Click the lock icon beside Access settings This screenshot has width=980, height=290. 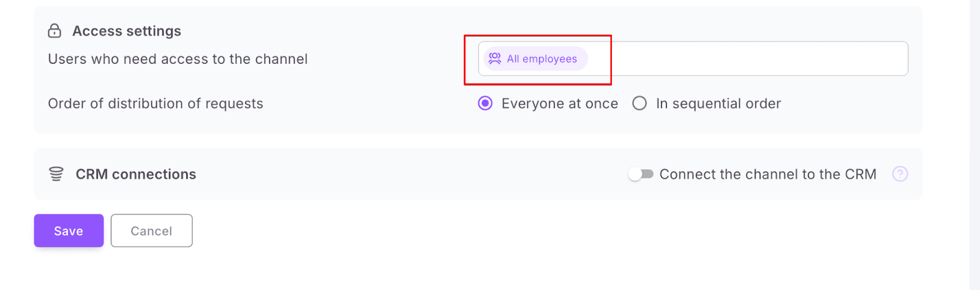tap(55, 31)
